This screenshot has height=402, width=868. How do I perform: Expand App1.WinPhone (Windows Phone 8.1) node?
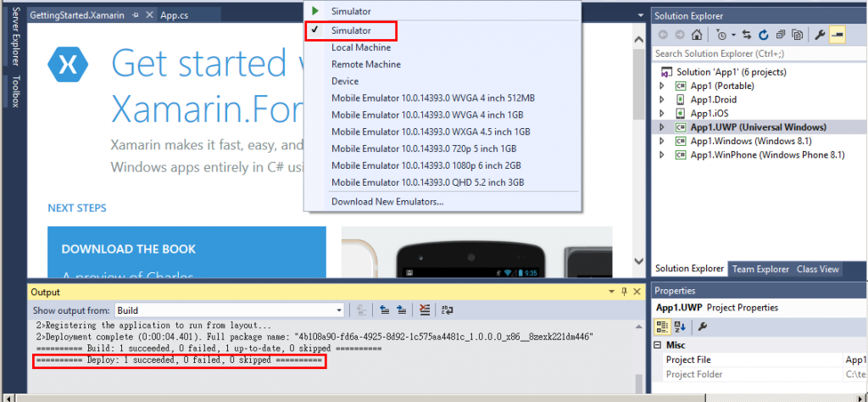coord(661,155)
